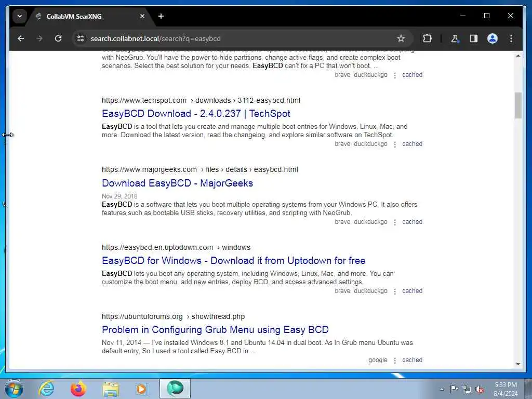This screenshot has width=532, height=399.
Task: Open the browser side panel
Action: click(474, 38)
